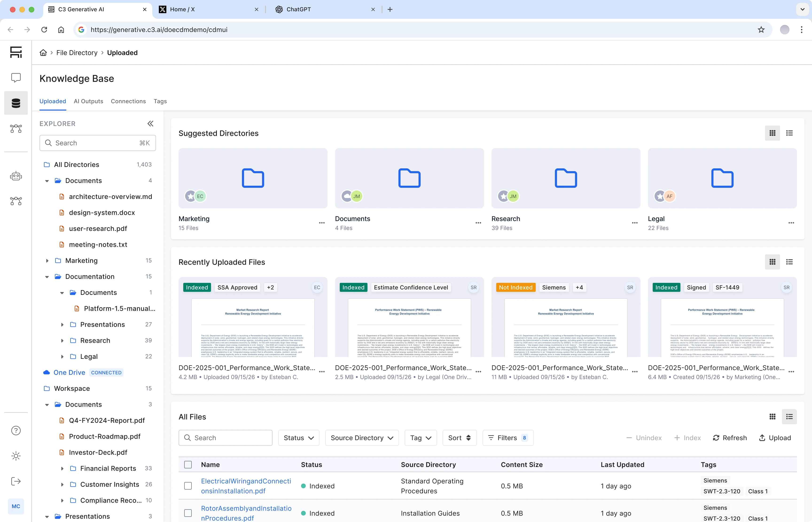This screenshot has height=522, width=812.
Task: Switch All Files to grid view
Action: coord(772,417)
